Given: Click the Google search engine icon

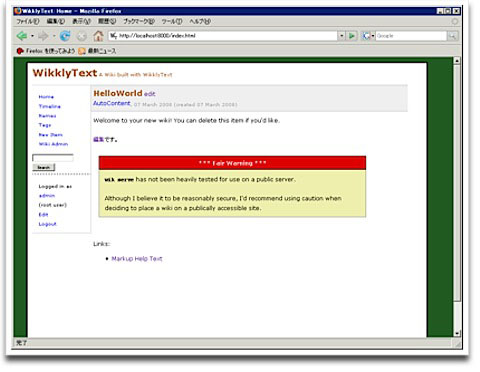Looking at the screenshot, I should [x=366, y=36].
